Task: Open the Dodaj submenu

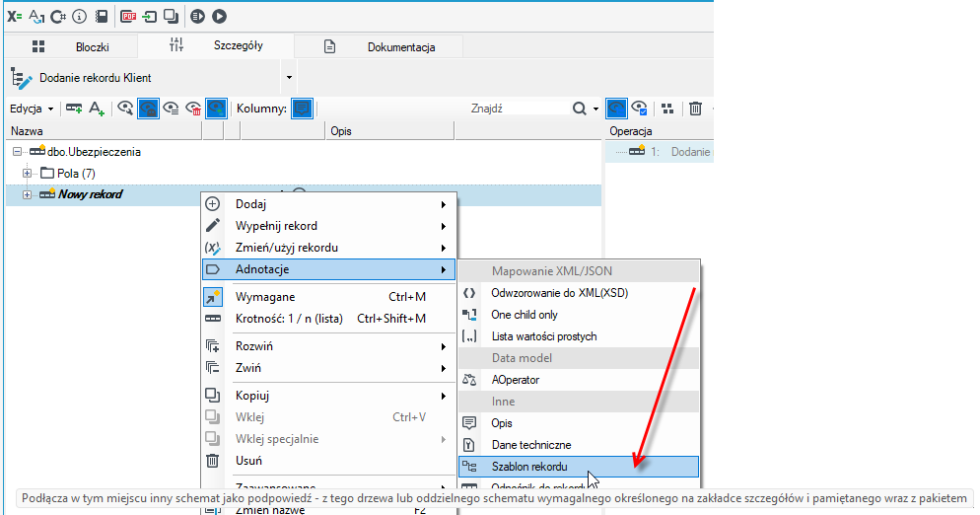Action: 329,204
